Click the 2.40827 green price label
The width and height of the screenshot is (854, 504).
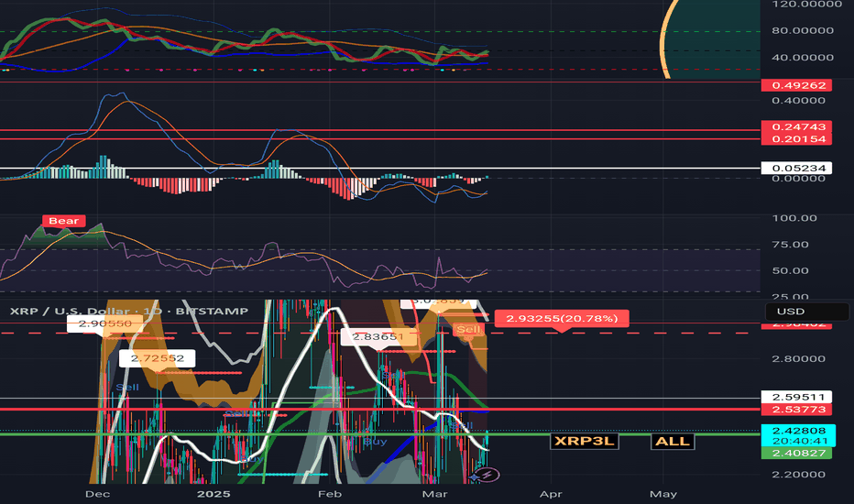pos(797,453)
